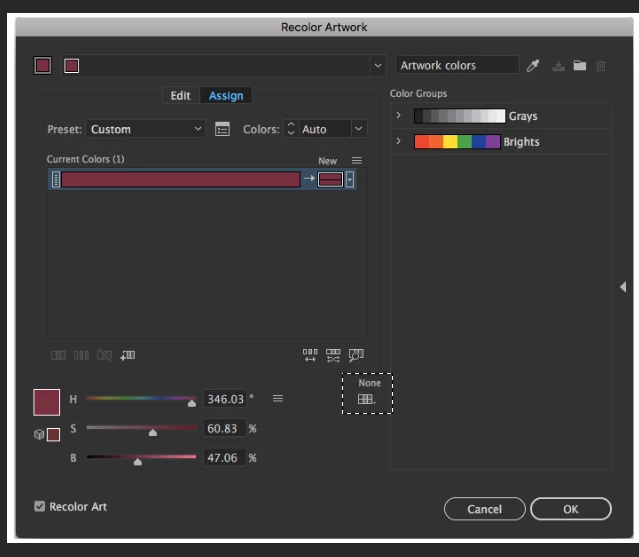The height and width of the screenshot is (557, 639).
Task: Click the brightness B slider handle
Action: [138, 462]
